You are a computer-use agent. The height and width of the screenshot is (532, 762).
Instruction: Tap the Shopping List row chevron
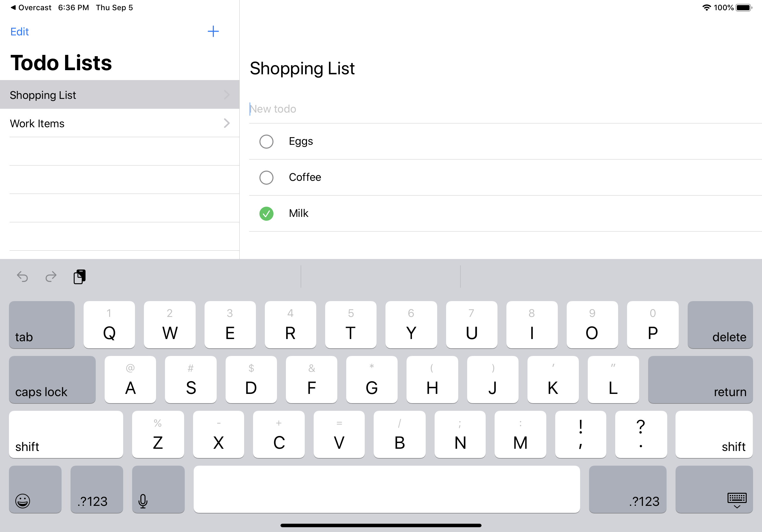pyautogui.click(x=227, y=95)
